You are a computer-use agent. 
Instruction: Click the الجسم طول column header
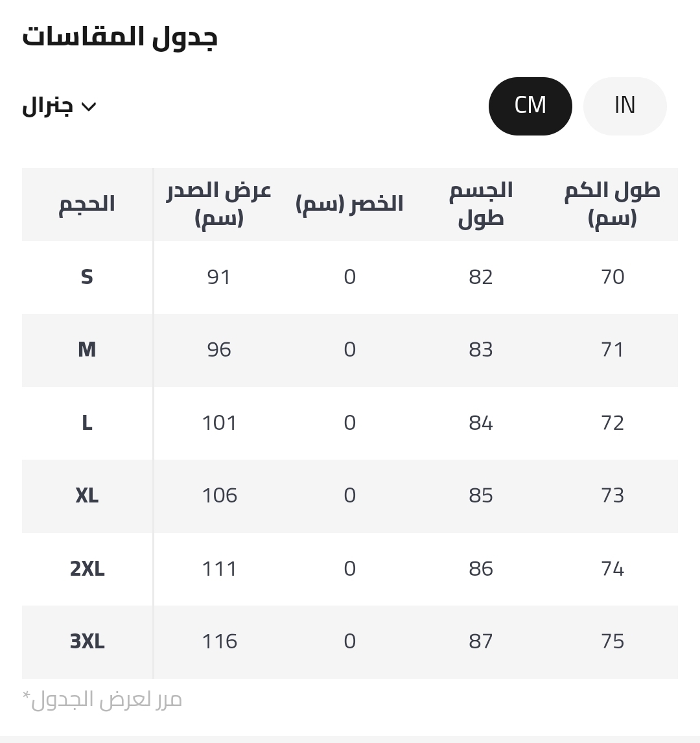coord(481,204)
